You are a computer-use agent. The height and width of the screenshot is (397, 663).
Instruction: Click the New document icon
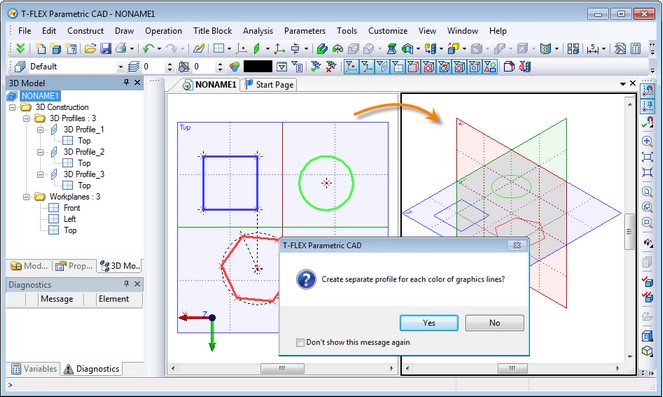(x=41, y=49)
